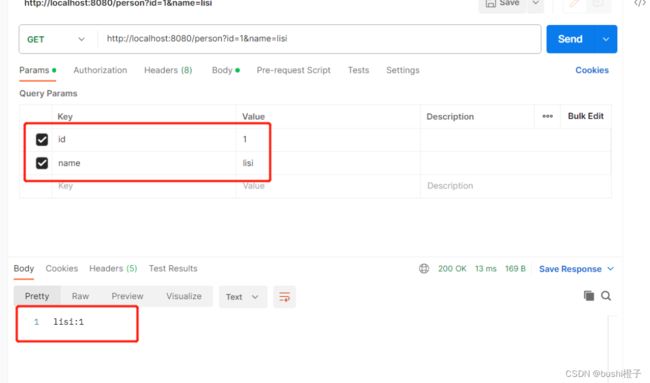Open the column options three-dots menu
This screenshot has width=650, height=383.
point(548,116)
